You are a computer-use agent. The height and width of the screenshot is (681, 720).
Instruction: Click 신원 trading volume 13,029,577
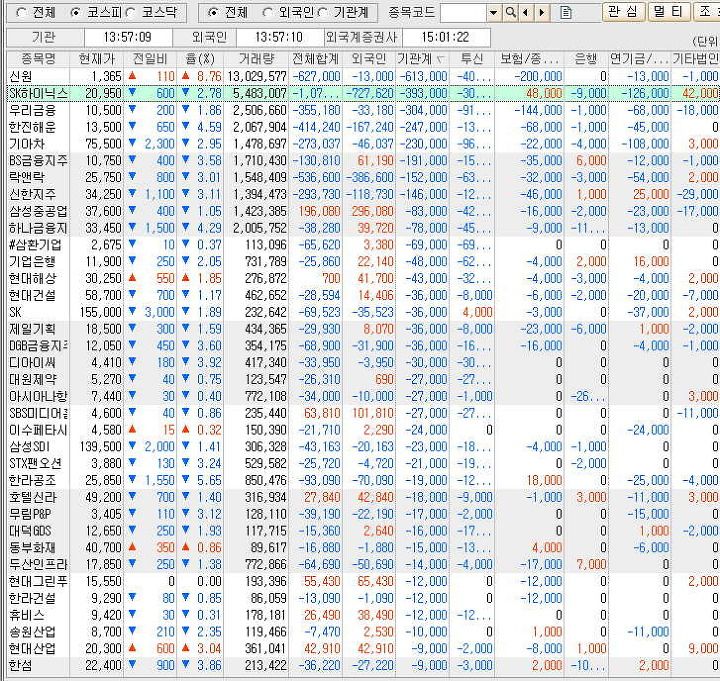click(x=257, y=76)
